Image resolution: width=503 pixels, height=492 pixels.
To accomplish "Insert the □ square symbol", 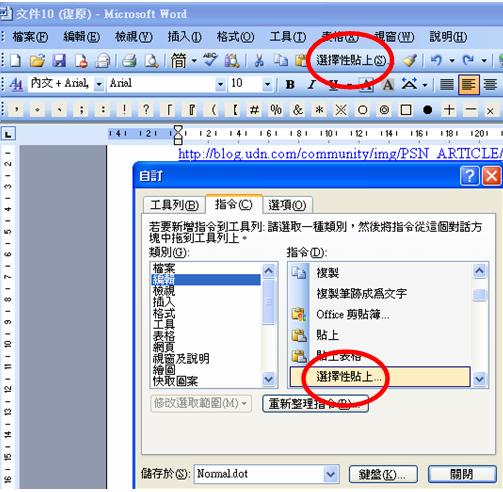I will click(x=406, y=110).
